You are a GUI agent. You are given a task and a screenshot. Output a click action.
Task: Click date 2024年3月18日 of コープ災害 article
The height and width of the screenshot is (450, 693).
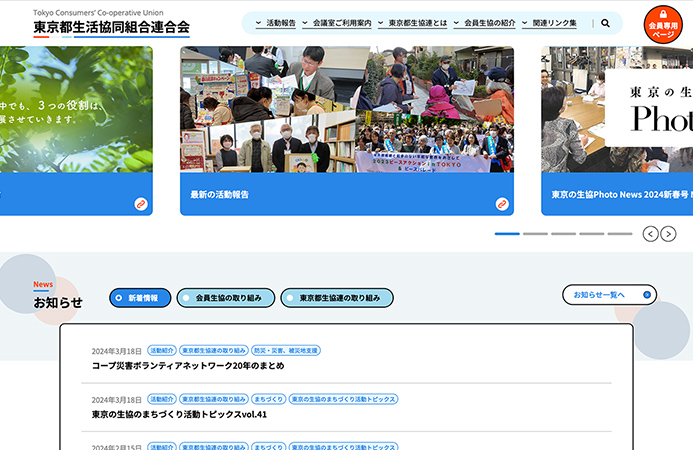click(x=117, y=351)
